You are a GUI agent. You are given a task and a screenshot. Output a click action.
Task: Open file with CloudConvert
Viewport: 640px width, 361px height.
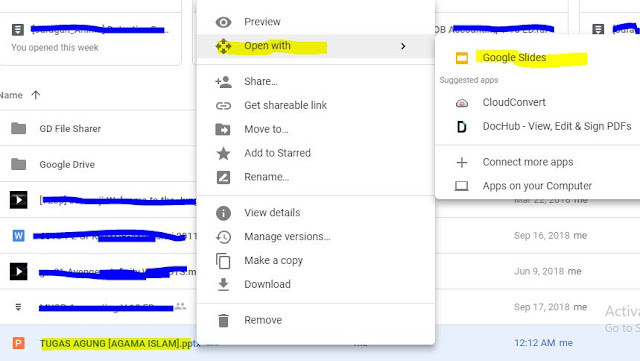(x=538, y=103)
